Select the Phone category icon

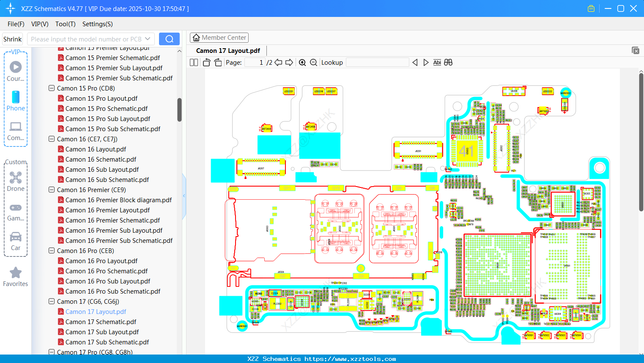click(x=16, y=101)
